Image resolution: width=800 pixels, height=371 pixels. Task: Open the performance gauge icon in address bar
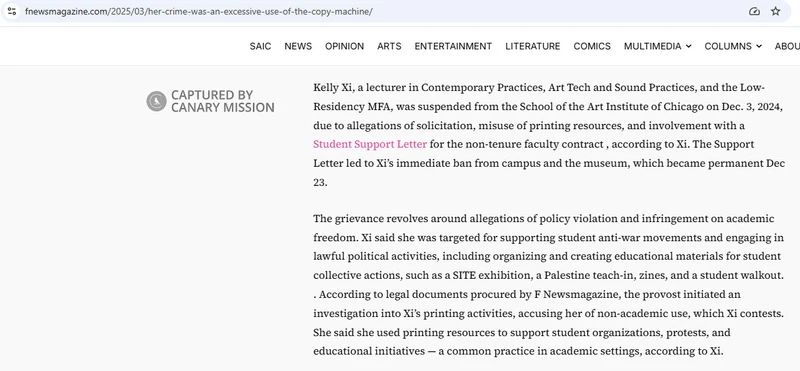[754, 11]
